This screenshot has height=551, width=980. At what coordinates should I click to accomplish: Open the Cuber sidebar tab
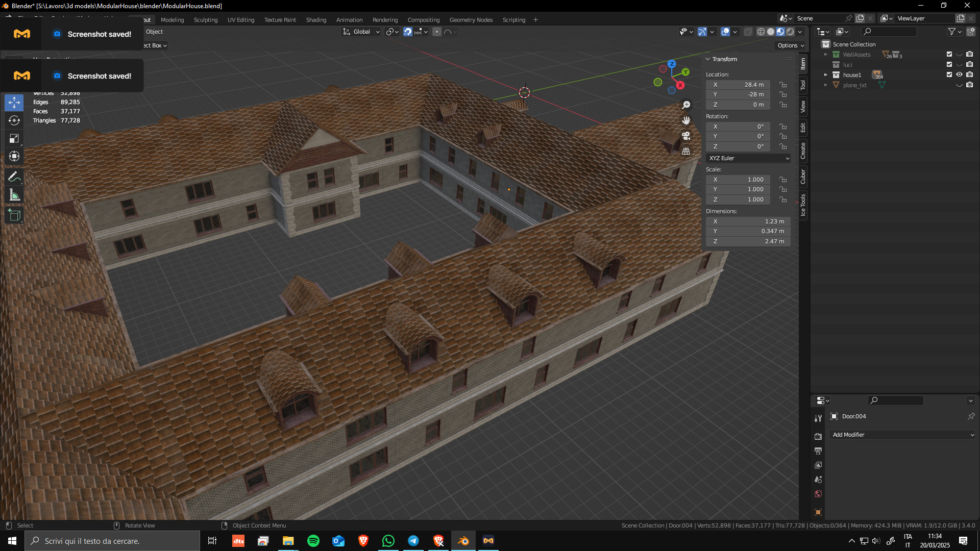(x=803, y=177)
